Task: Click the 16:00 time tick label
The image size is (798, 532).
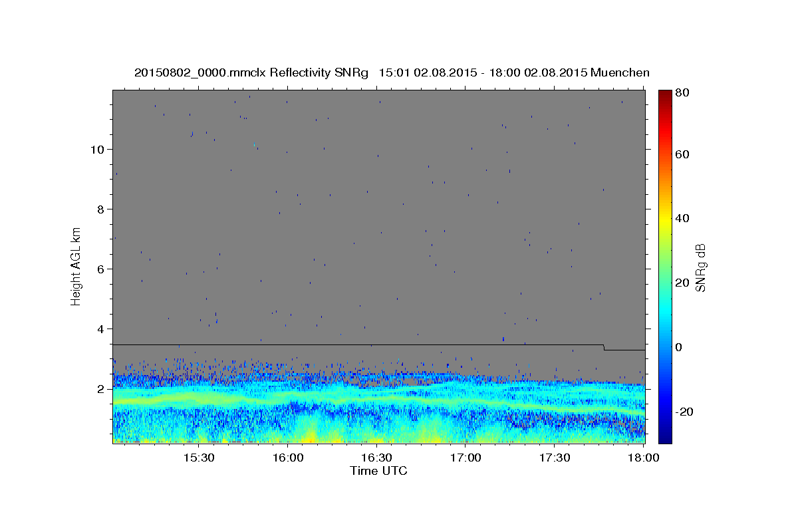Action: click(x=287, y=458)
